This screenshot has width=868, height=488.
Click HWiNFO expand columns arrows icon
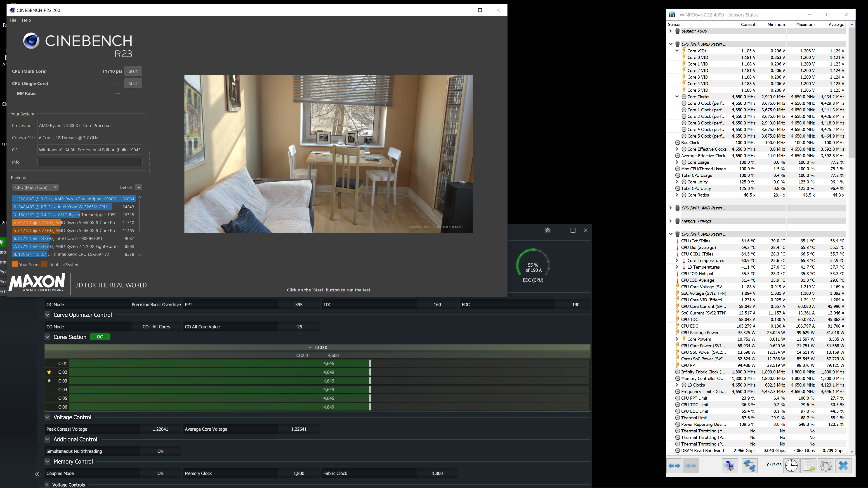pyautogui.click(x=675, y=466)
